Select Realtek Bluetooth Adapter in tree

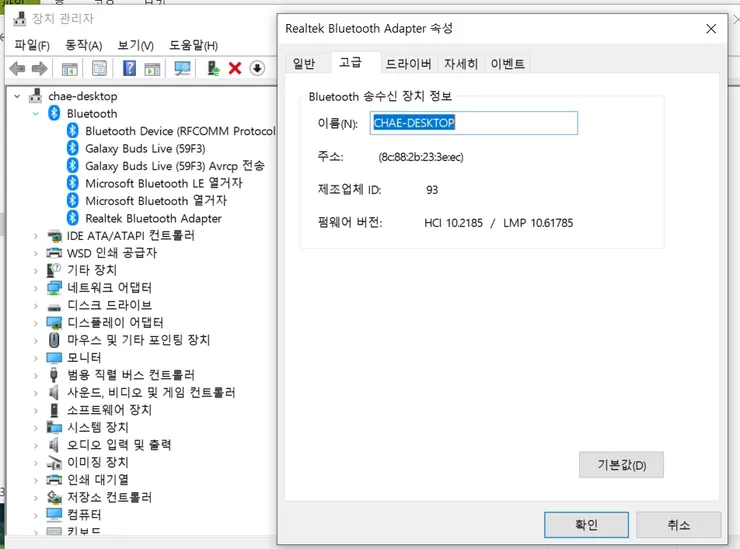(x=153, y=219)
